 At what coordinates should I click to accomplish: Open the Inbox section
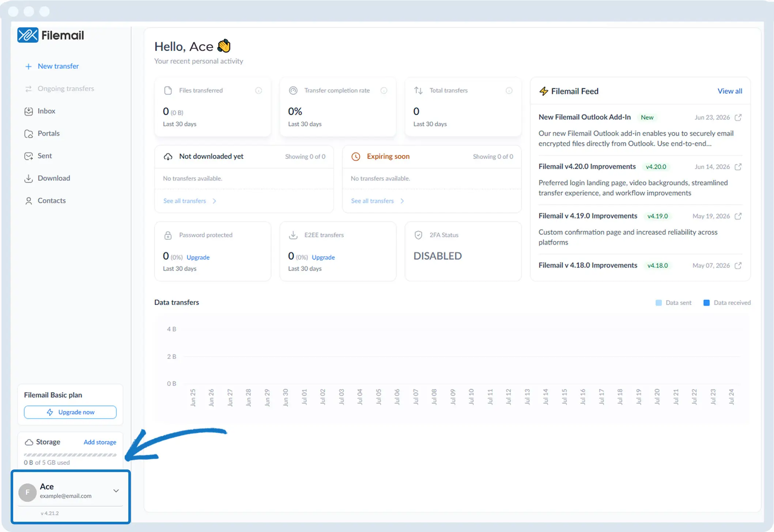click(46, 111)
